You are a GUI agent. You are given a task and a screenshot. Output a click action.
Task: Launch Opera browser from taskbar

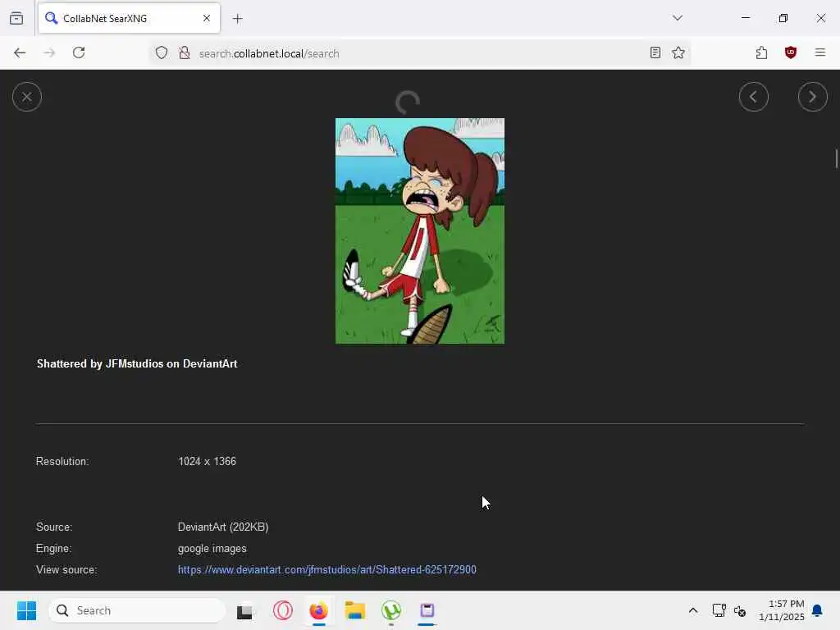pyautogui.click(x=283, y=610)
